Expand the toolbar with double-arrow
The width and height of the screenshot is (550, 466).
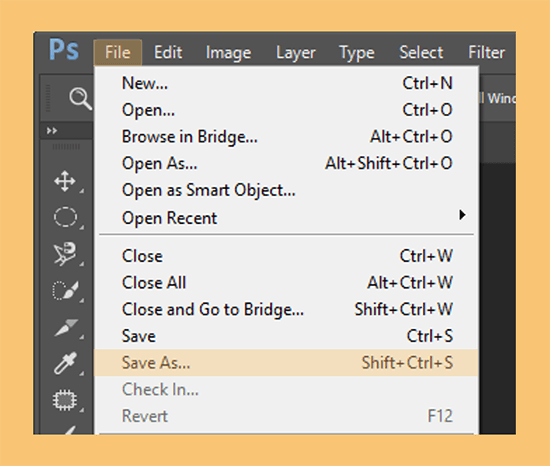click(x=52, y=131)
